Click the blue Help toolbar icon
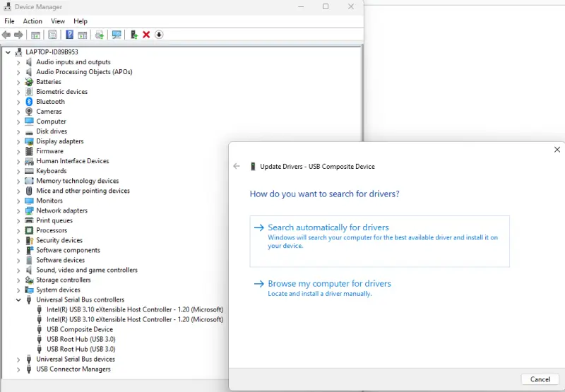565x392 pixels. tap(69, 35)
